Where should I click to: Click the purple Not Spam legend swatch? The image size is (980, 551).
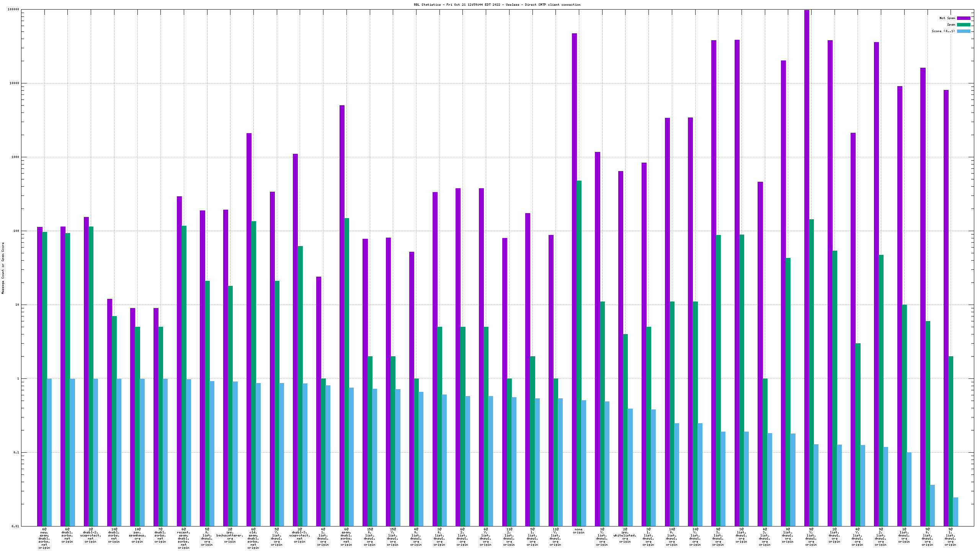coord(964,18)
